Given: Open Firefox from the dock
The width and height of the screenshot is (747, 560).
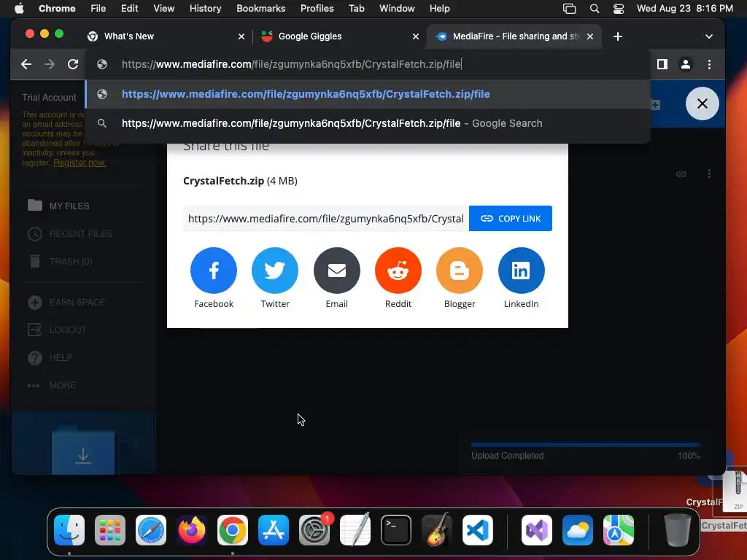Looking at the screenshot, I should click(192, 530).
